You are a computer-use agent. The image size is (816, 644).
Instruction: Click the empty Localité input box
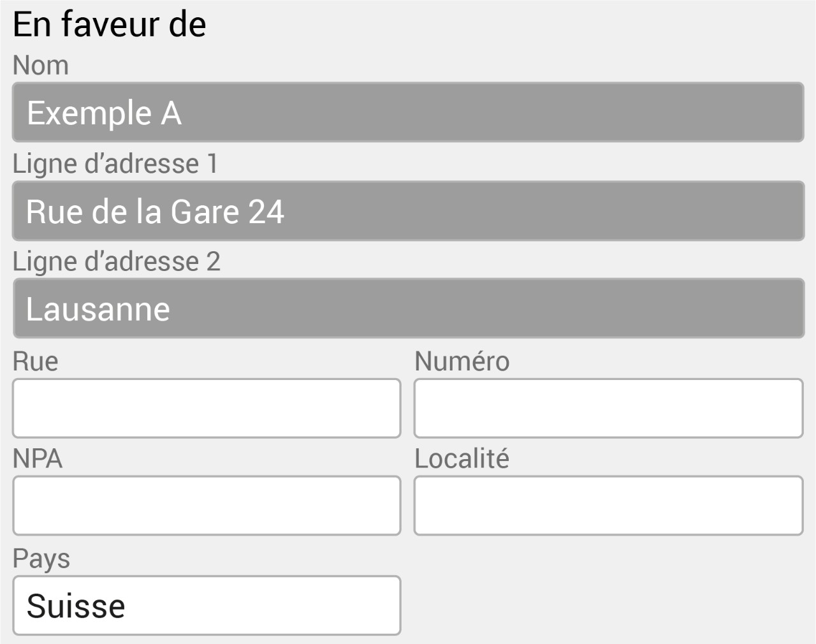coord(608,506)
